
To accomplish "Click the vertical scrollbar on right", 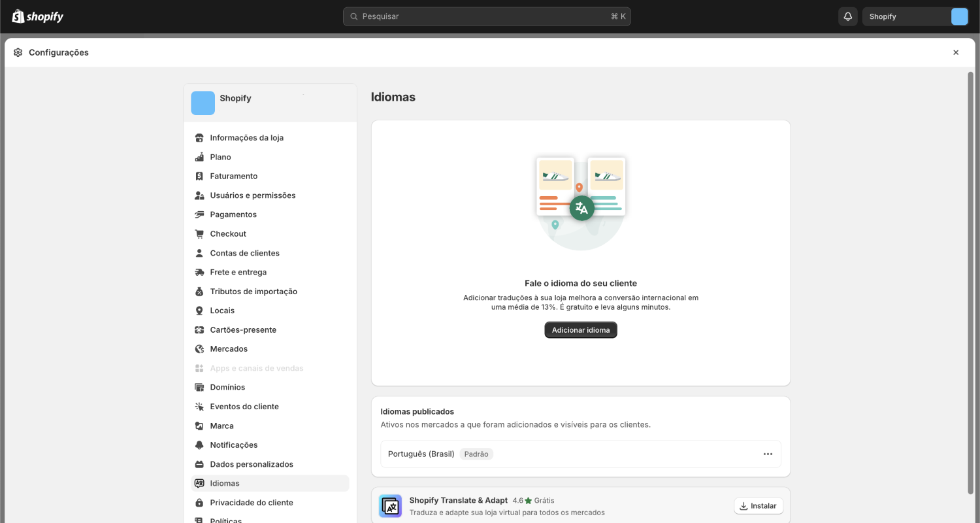I will coord(970,282).
